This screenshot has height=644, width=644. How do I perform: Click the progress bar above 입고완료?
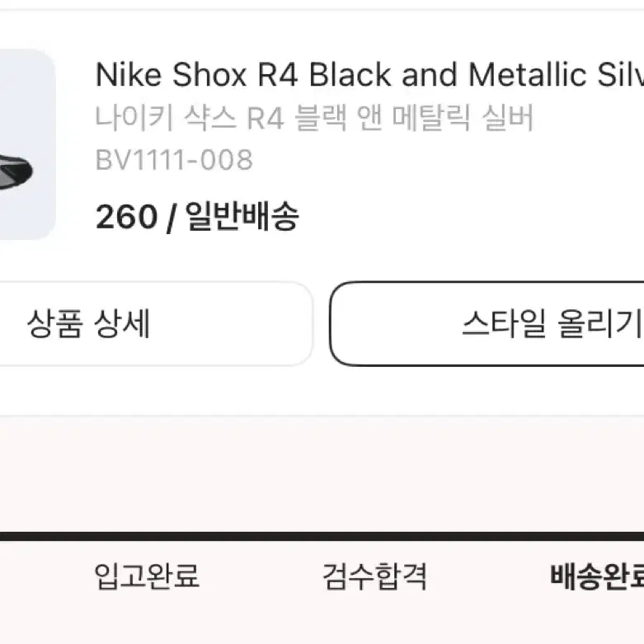click(147, 537)
